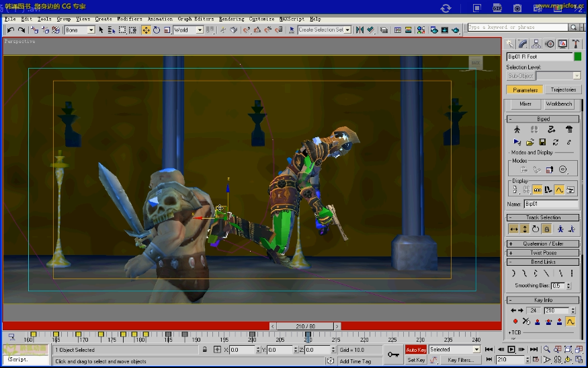This screenshot has width=588, height=368.
Task: Open the Create command panel tab
Action: (x=510, y=44)
